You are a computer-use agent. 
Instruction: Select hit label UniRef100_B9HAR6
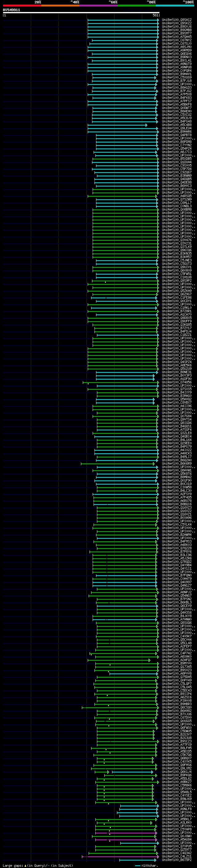177,132
